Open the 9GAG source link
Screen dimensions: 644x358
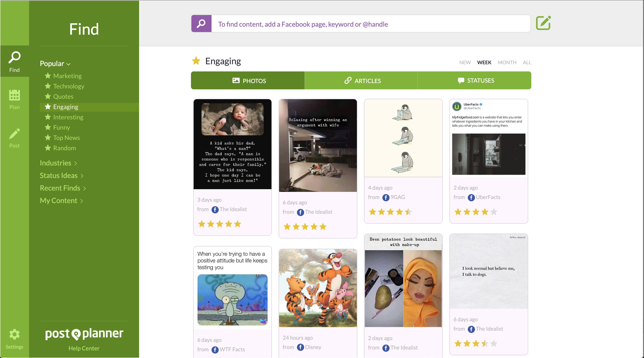click(x=398, y=197)
